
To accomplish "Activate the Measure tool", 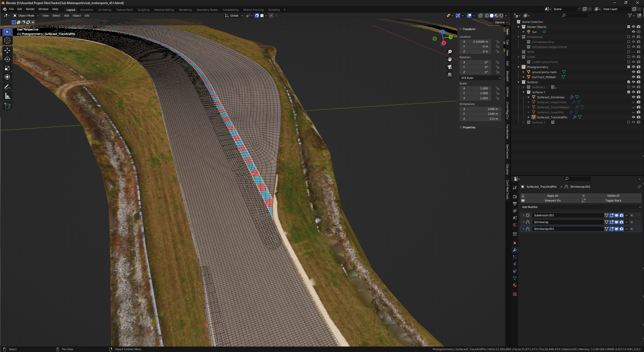I will 7,96.
